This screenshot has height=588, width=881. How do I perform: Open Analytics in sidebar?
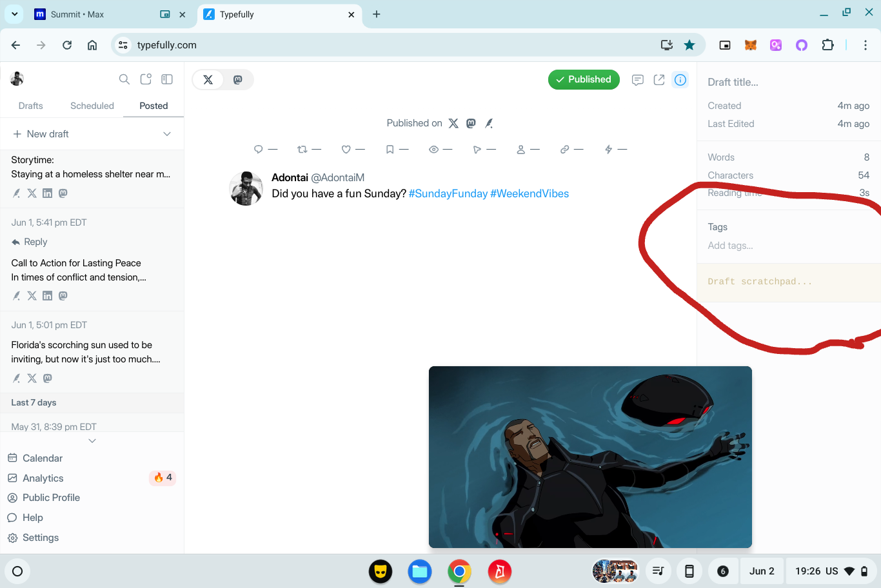tap(36, 478)
